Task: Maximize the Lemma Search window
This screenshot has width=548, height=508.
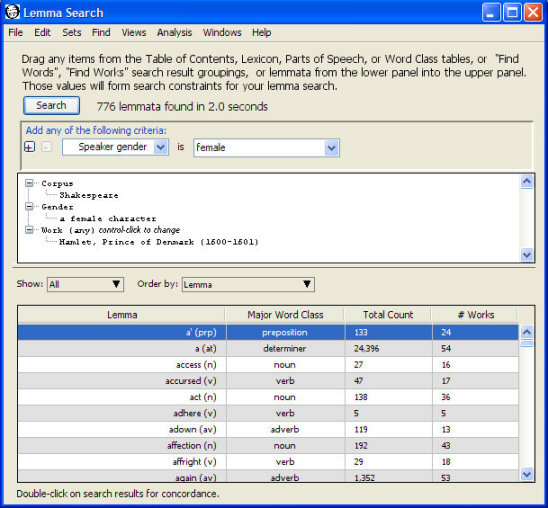Action: click(x=512, y=13)
